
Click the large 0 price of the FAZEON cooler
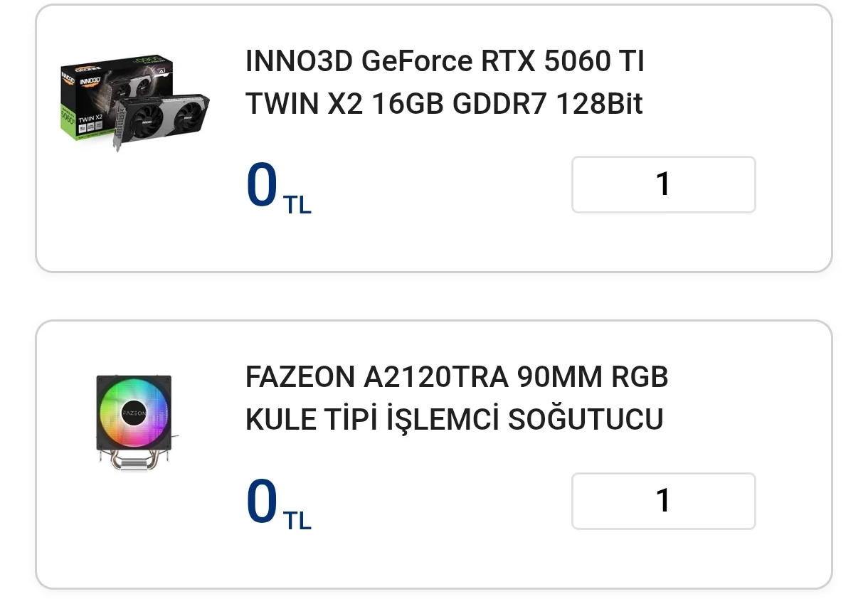261,501
